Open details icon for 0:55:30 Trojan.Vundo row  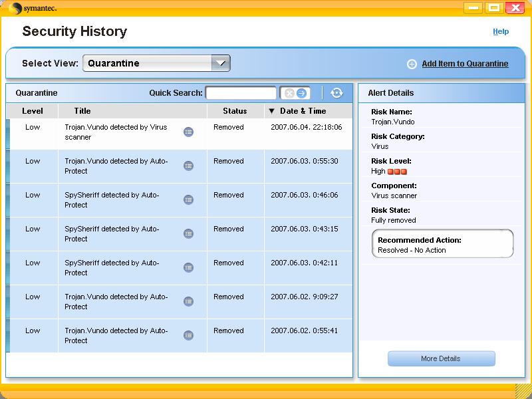point(188,166)
